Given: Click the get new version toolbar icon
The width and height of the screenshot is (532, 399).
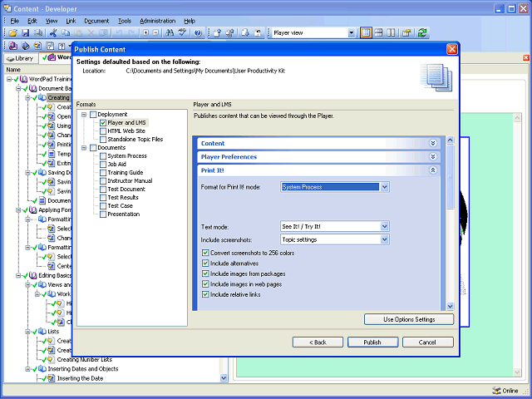Looking at the screenshot, I should (x=245, y=33).
